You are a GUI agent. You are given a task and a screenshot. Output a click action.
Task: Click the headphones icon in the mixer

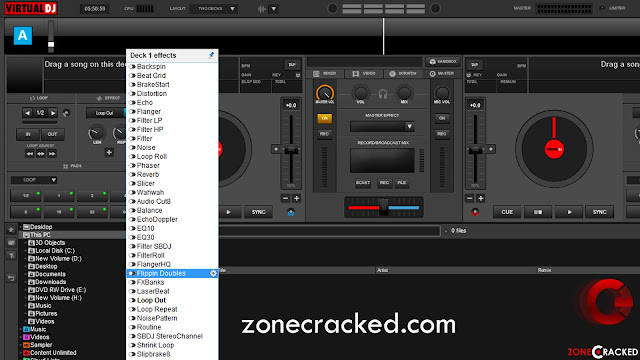pos(382,94)
